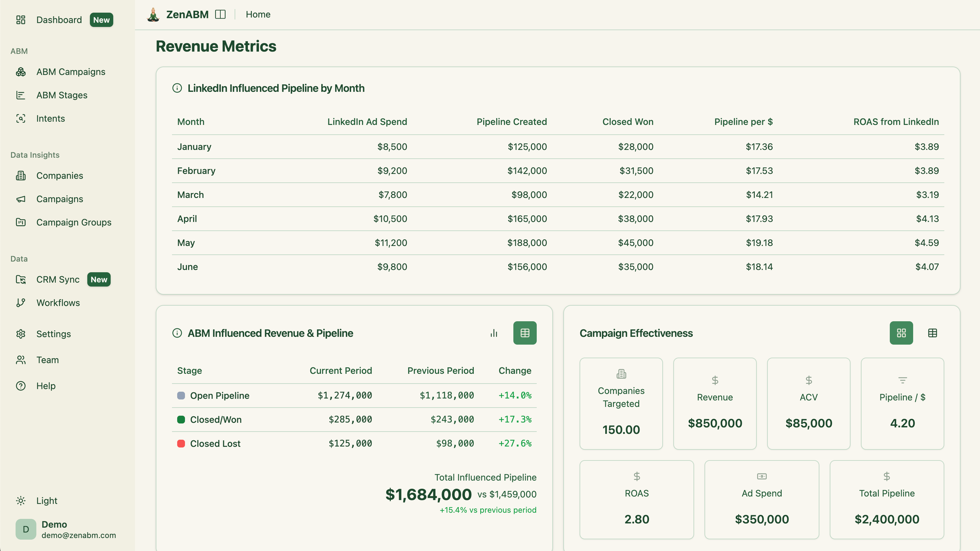Viewport: 980px width, 551px height.
Task: Click the ZenABM meditation logo
Action: 153,15
